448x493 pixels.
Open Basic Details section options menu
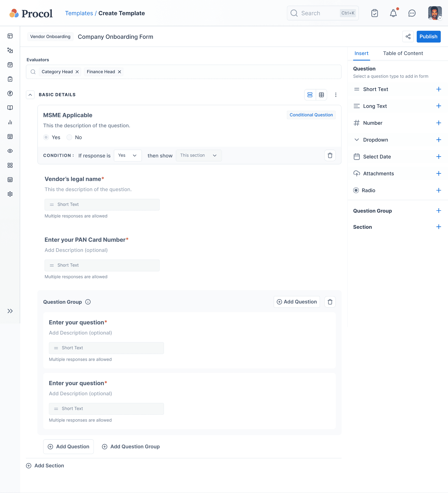point(336,95)
